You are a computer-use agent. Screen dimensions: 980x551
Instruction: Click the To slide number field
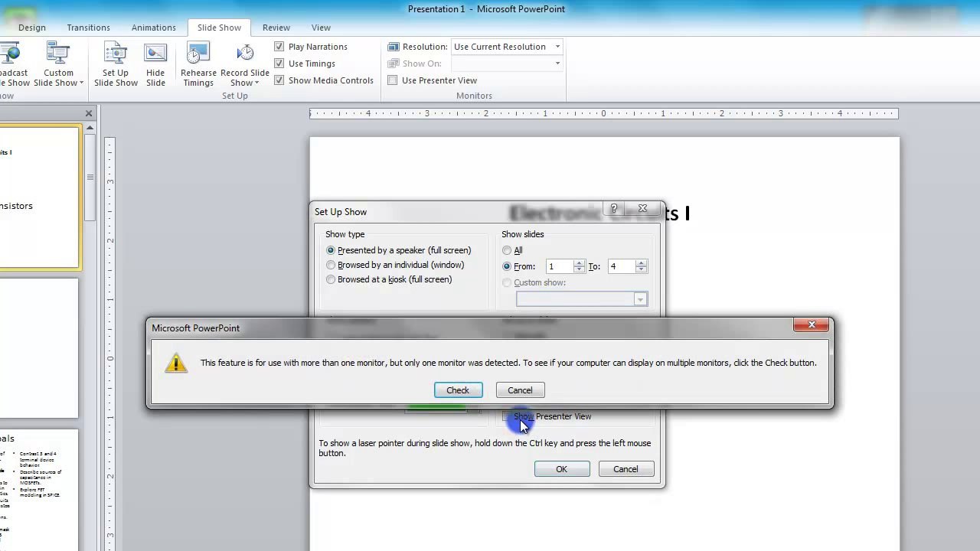(x=621, y=266)
